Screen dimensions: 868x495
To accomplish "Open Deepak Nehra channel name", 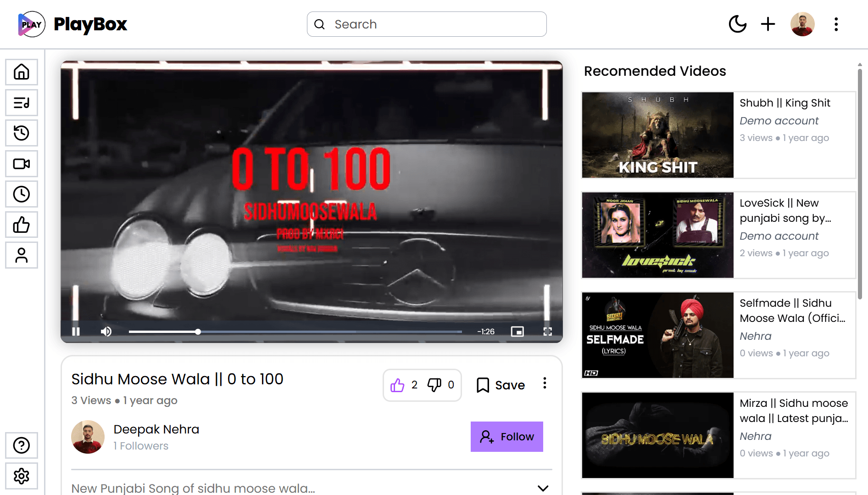I will coord(156,429).
